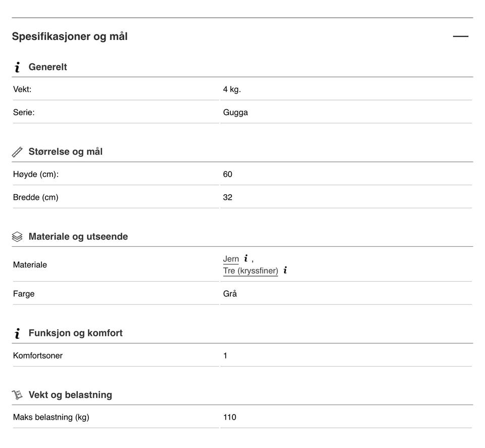Image resolution: width=485 pixels, height=448 pixels.
Task: Click the info icon beside Generelt
Action: coord(17,67)
